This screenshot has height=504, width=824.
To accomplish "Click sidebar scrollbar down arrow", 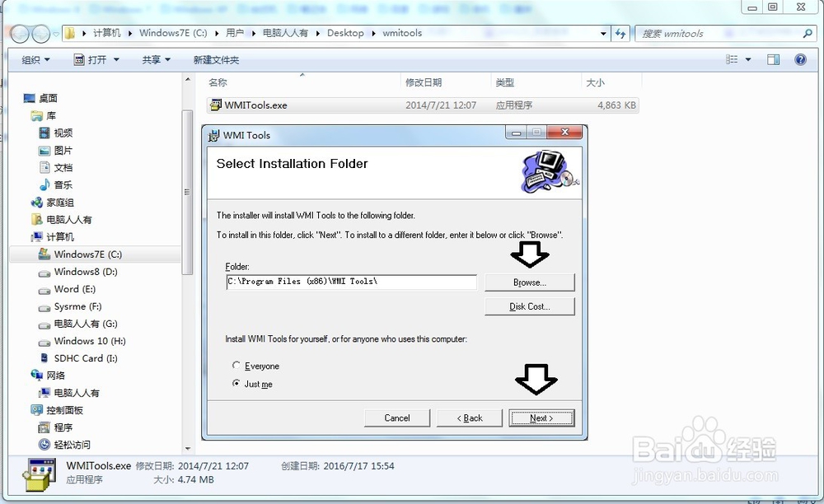I will click(188, 449).
